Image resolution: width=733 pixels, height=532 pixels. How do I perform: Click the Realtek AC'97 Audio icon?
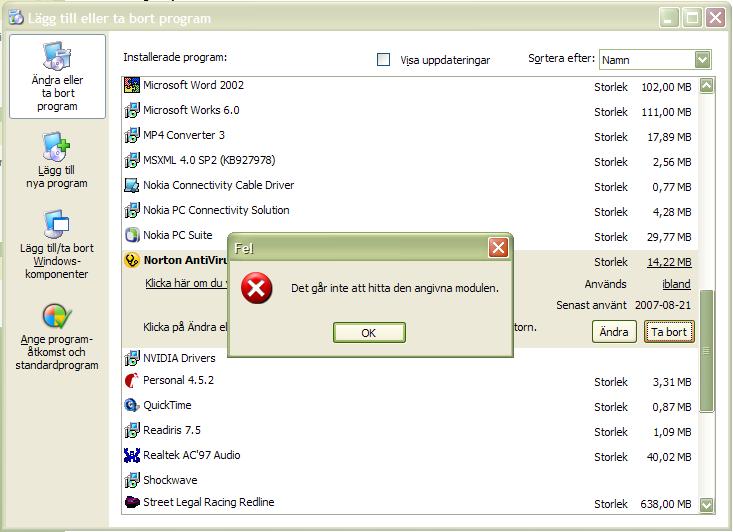[x=132, y=455]
